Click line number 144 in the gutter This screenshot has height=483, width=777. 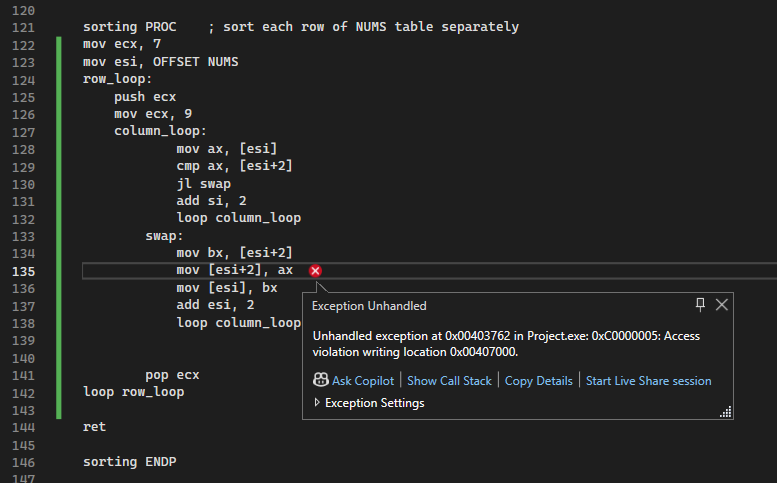tap(23, 428)
